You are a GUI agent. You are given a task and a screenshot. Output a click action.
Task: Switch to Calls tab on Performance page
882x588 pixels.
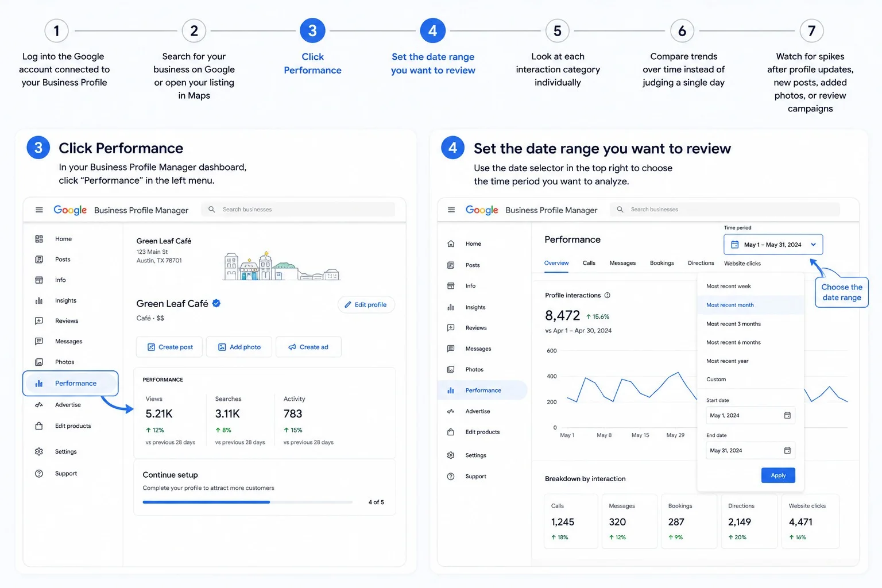click(589, 263)
